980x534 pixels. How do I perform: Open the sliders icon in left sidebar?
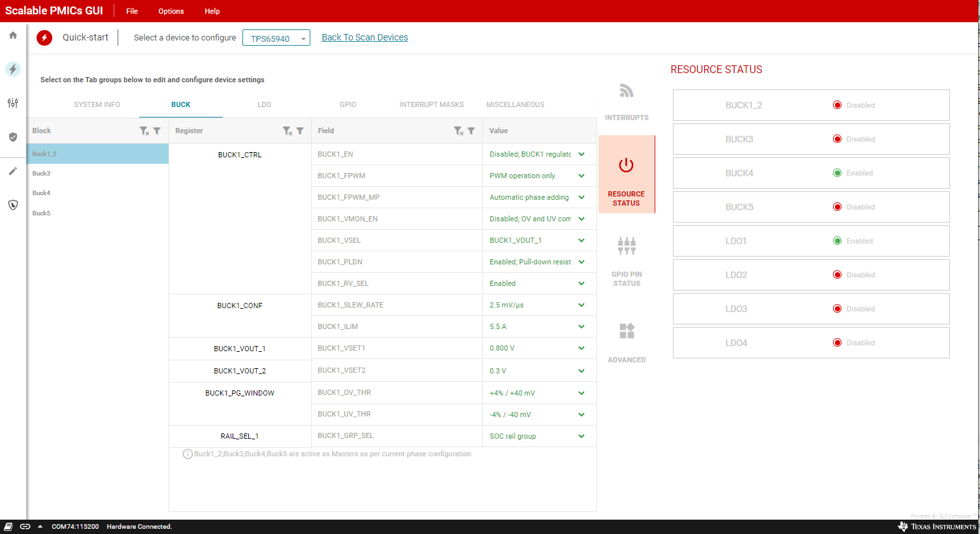tap(13, 103)
